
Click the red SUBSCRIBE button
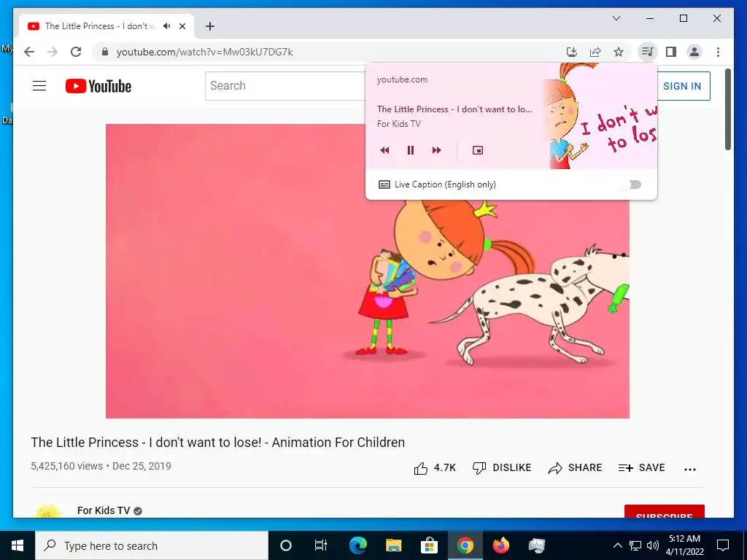pos(664,511)
